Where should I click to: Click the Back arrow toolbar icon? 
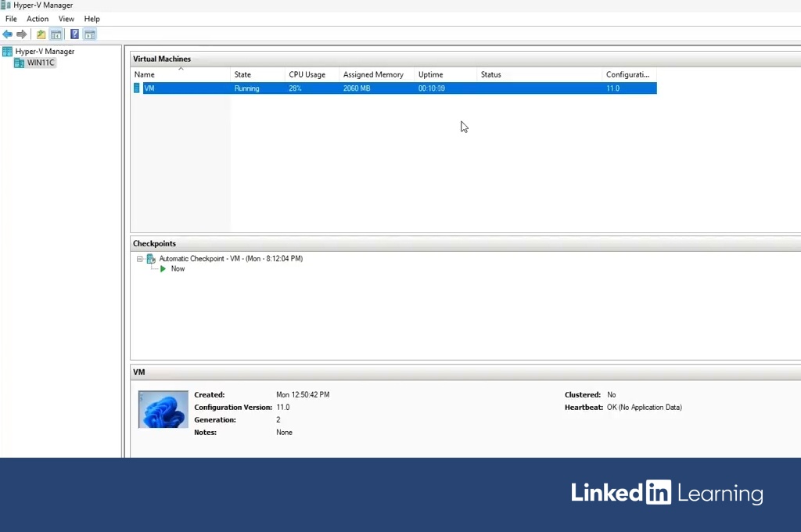8,34
